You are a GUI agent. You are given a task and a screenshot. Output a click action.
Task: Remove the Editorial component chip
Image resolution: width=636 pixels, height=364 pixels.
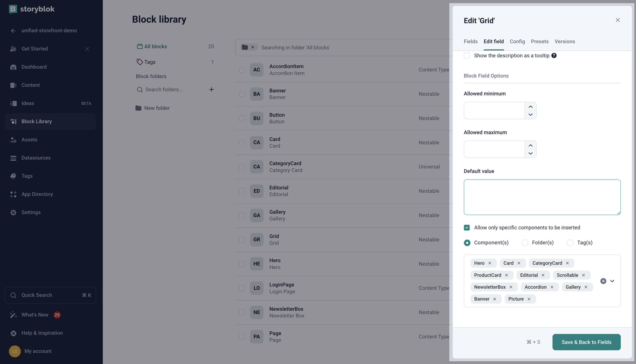(x=543, y=275)
